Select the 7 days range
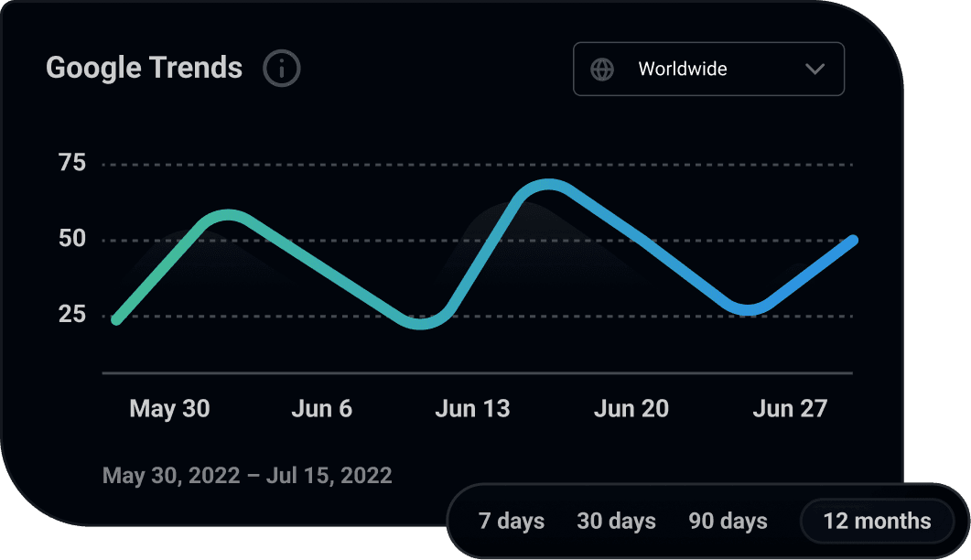 tap(511, 521)
